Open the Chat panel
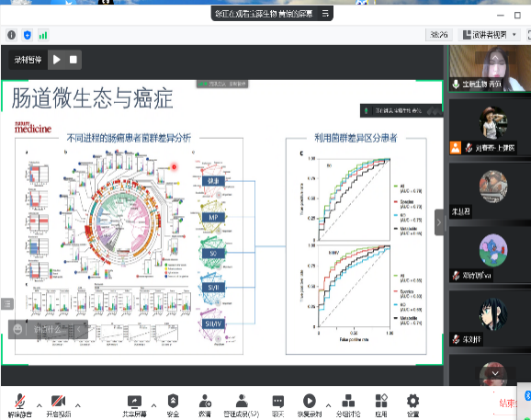Viewport: 531px width, 420px height. coord(278,405)
